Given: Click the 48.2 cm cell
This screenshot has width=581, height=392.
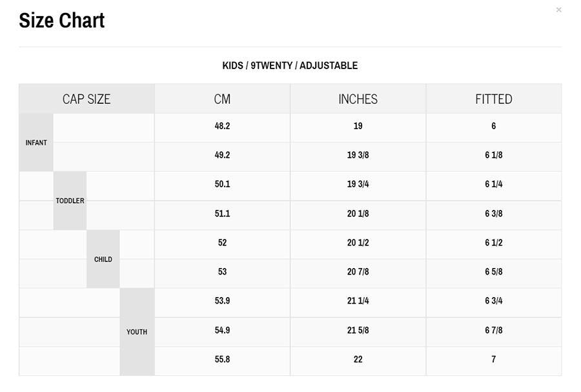Looking at the screenshot, I should [222, 126].
